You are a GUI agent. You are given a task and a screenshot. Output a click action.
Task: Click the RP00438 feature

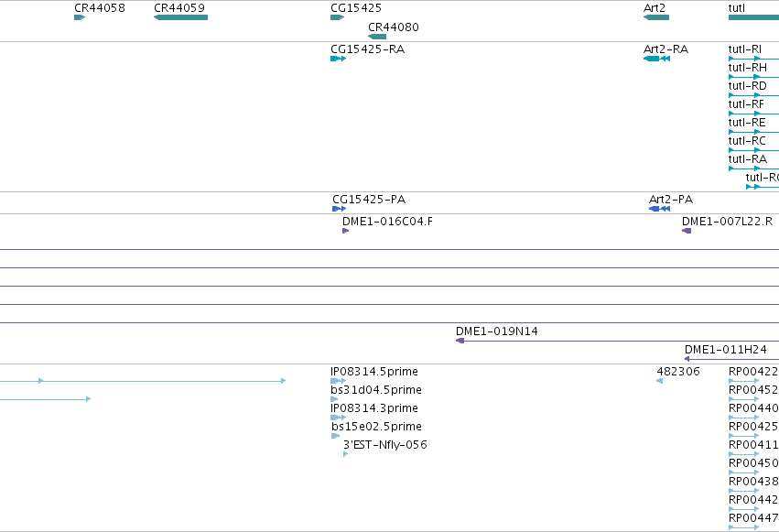pyautogui.click(x=743, y=491)
